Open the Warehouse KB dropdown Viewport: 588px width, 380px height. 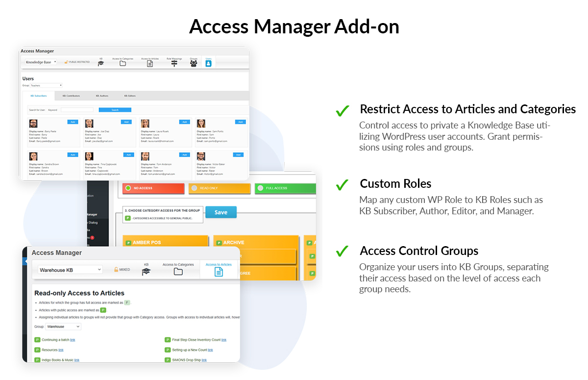point(70,269)
